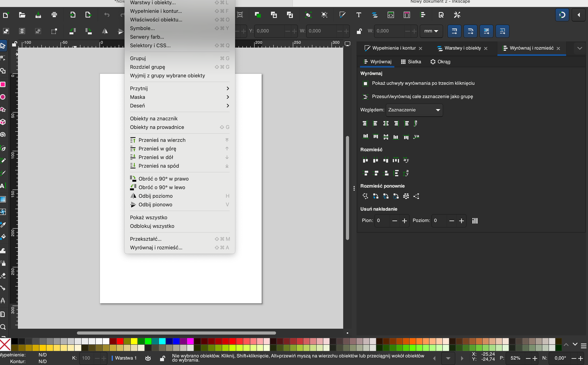The image size is (588, 365).
Task: Open the XML editor icon
Action: point(391,15)
